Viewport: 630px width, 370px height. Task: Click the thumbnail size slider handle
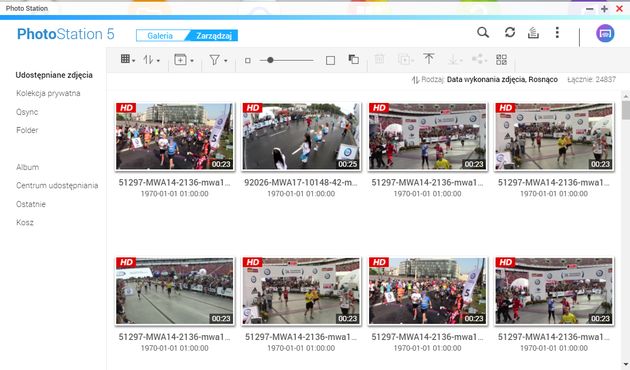pyautogui.click(x=270, y=60)
